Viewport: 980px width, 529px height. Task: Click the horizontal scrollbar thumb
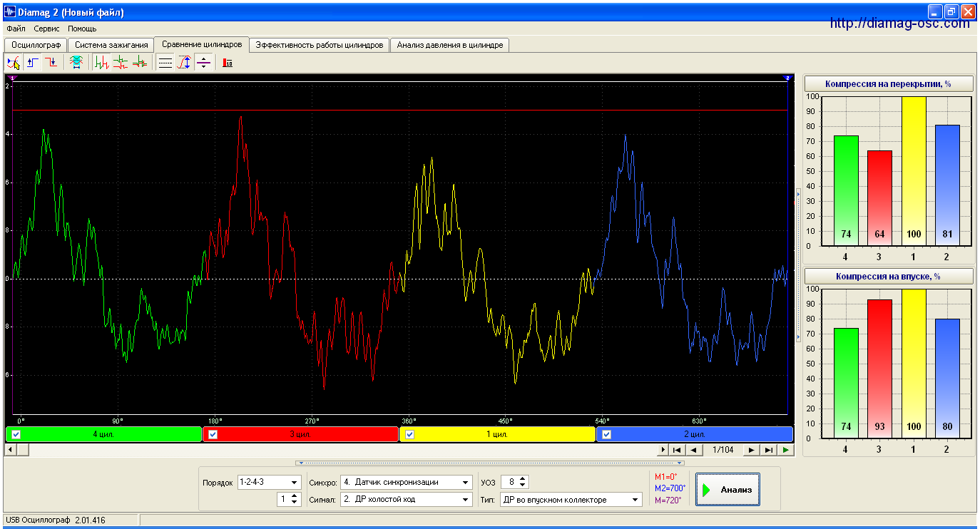tap(22, 450)
